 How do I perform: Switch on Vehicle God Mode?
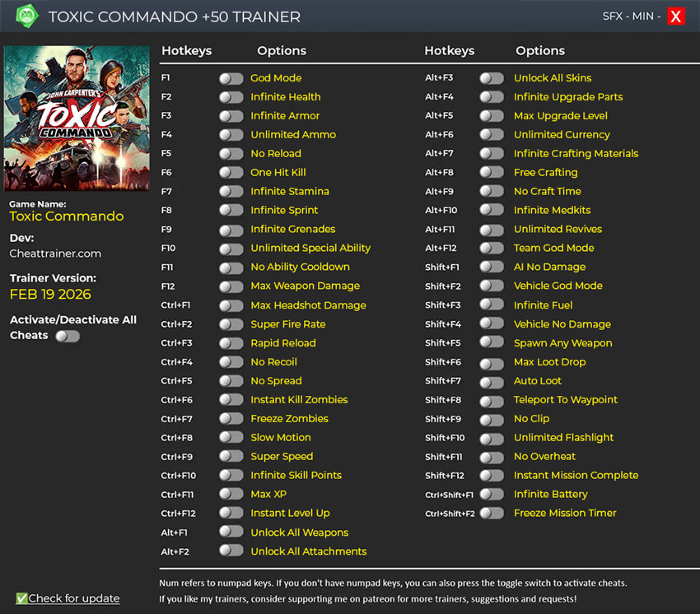(491, 286)
